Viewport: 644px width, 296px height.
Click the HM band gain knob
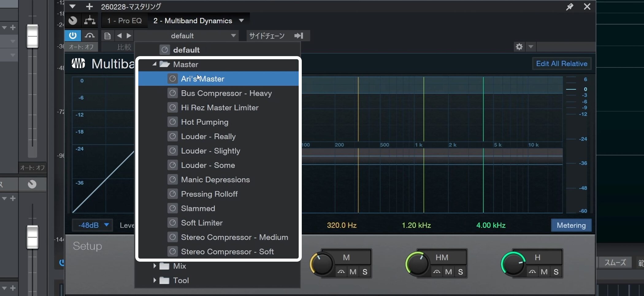(x=417, y=263)
